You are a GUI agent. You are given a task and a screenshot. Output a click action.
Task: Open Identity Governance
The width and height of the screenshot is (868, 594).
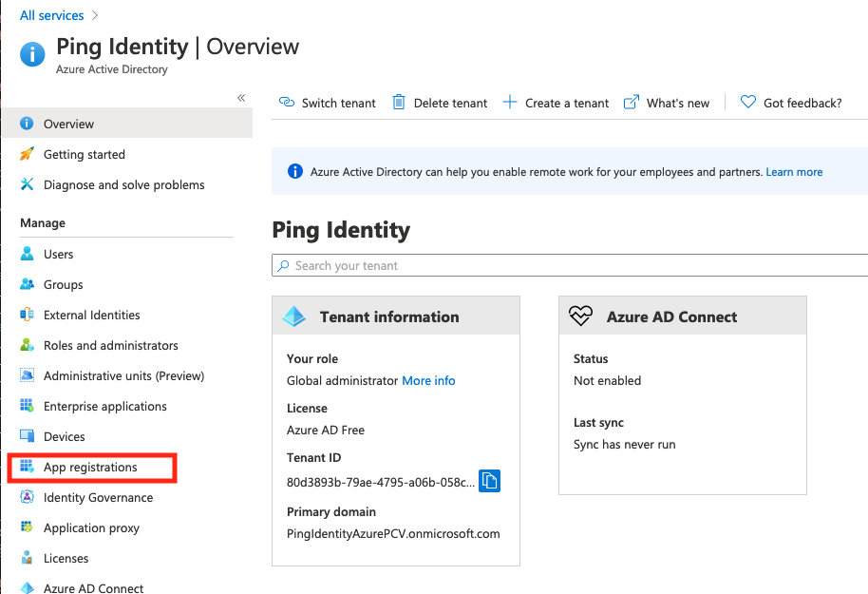click(98, 497)
